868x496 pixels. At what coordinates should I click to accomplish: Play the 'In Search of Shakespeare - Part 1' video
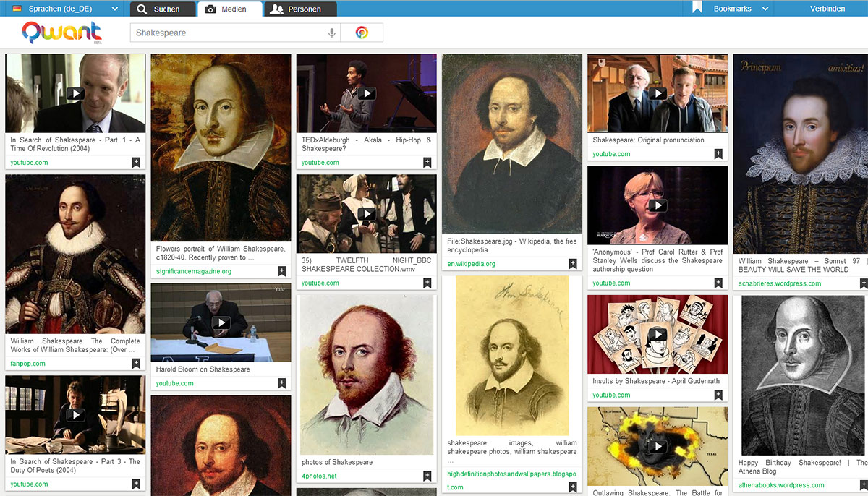(75, 93)
